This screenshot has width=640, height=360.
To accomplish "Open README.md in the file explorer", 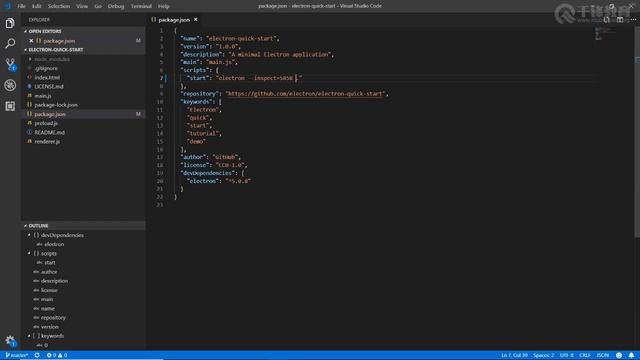I will [x=49, y=133].
